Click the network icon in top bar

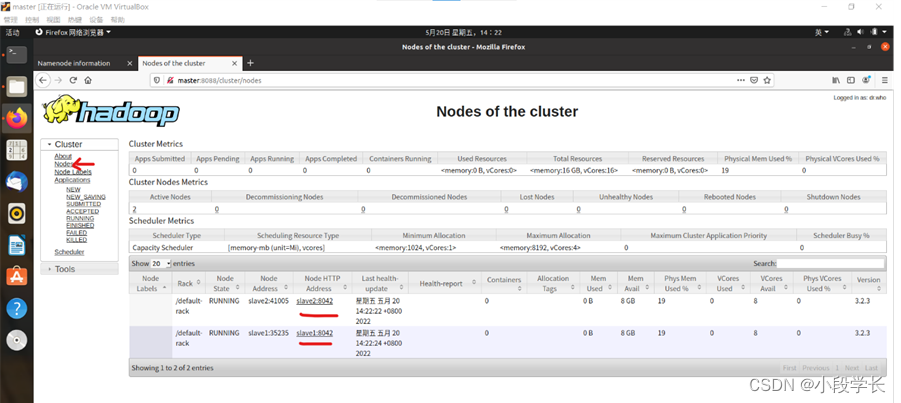point(848,32)
